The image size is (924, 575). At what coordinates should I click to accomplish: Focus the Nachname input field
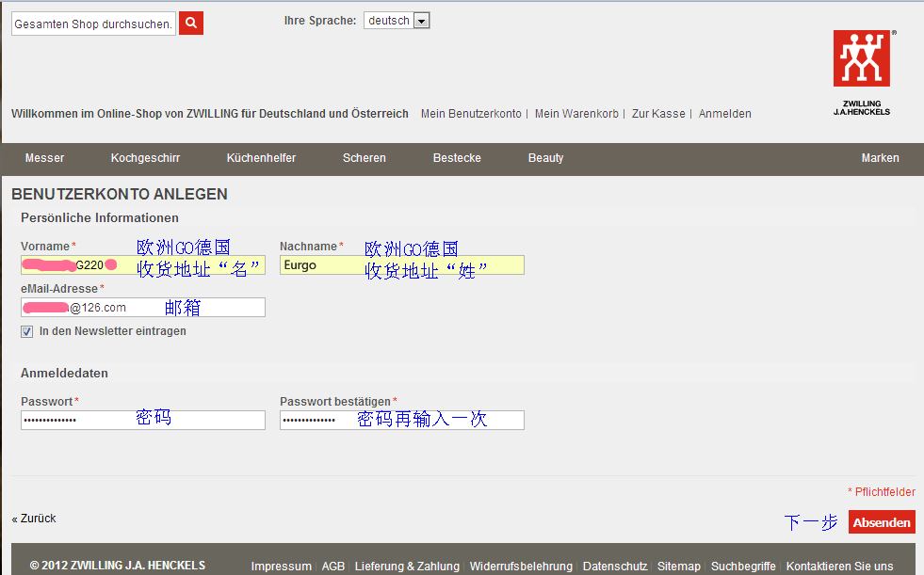[401, 265]
